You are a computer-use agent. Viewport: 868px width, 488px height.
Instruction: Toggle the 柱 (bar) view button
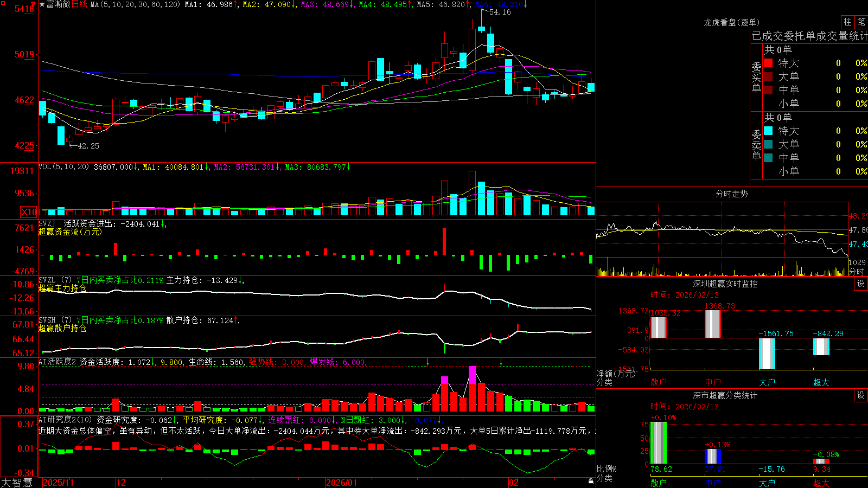tap(847, 22)
